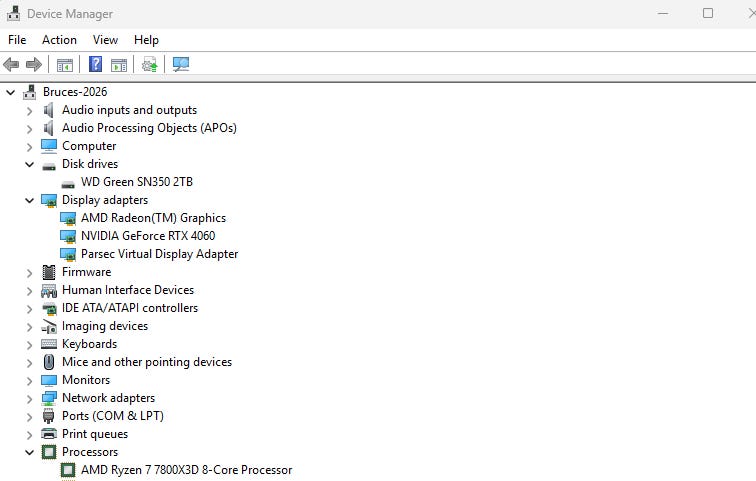The height and width of the screenshot is (481, 756).
Task: Scan for hardware changes toolbar icon
Action: pyautogui.click(x=181, y=64)
